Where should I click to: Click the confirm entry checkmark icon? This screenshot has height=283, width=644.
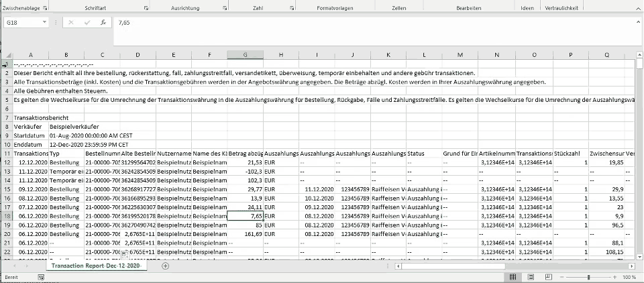pos(87,22)
